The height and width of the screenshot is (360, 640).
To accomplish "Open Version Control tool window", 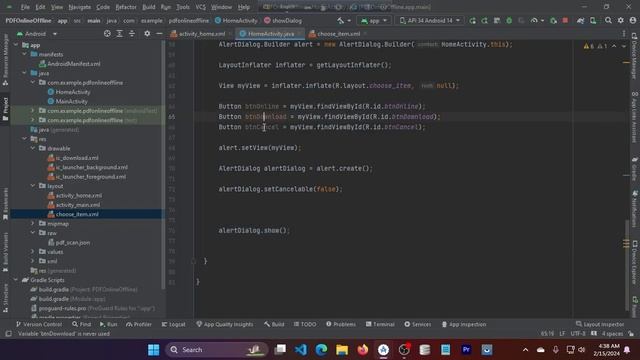I will (x=39, y=324).
